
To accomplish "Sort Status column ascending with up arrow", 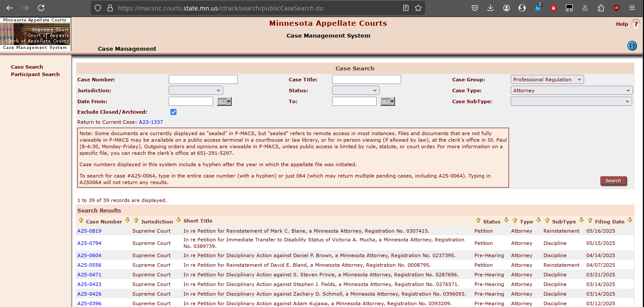I will 478,220.
